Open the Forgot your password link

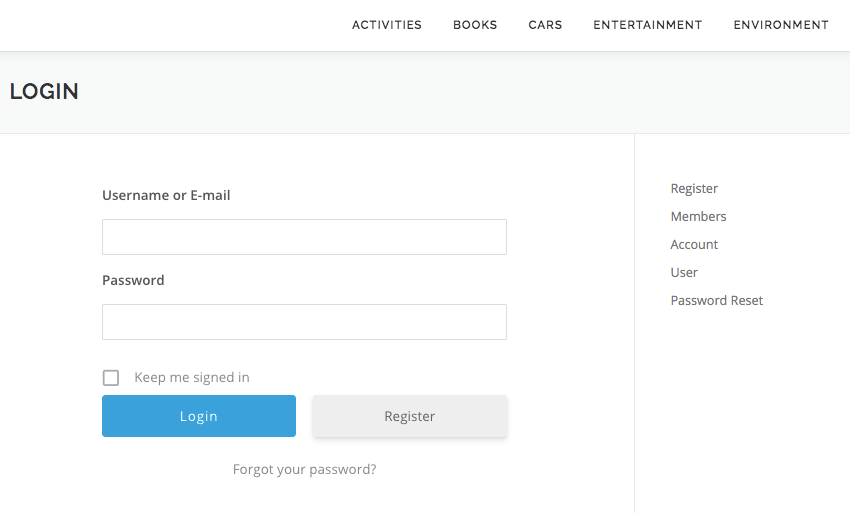pos(304,469)
